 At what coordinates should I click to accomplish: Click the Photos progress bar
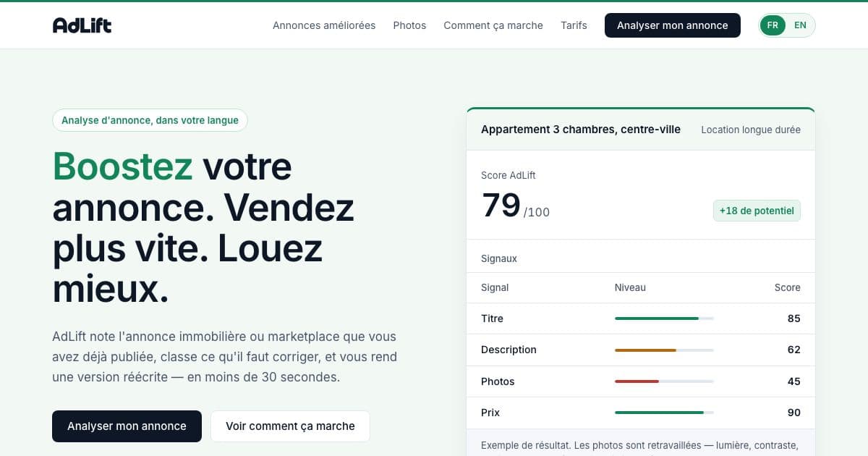click(664, 381)
